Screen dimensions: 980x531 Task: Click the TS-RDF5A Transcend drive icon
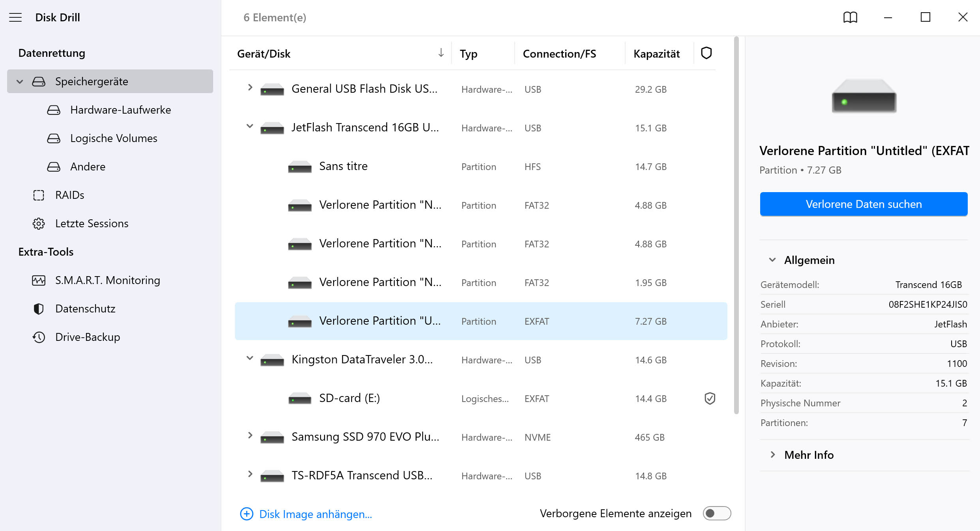272,476
